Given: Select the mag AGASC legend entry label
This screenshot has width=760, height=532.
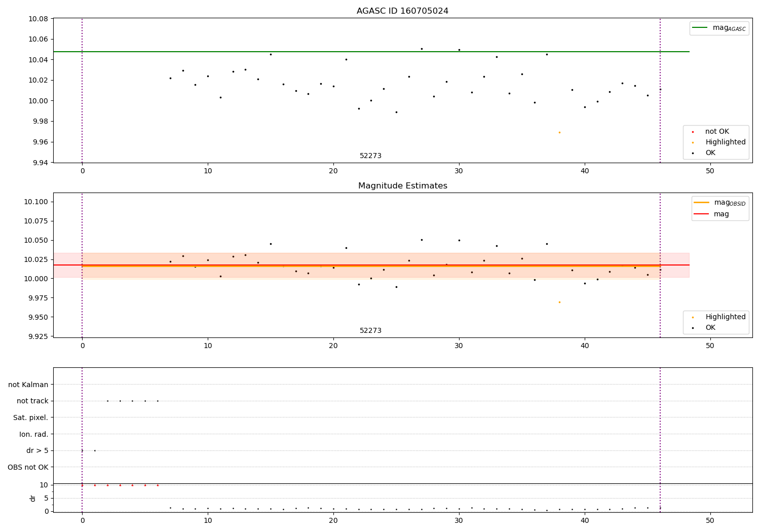Looking at the screenshot, I should point(729,28).
